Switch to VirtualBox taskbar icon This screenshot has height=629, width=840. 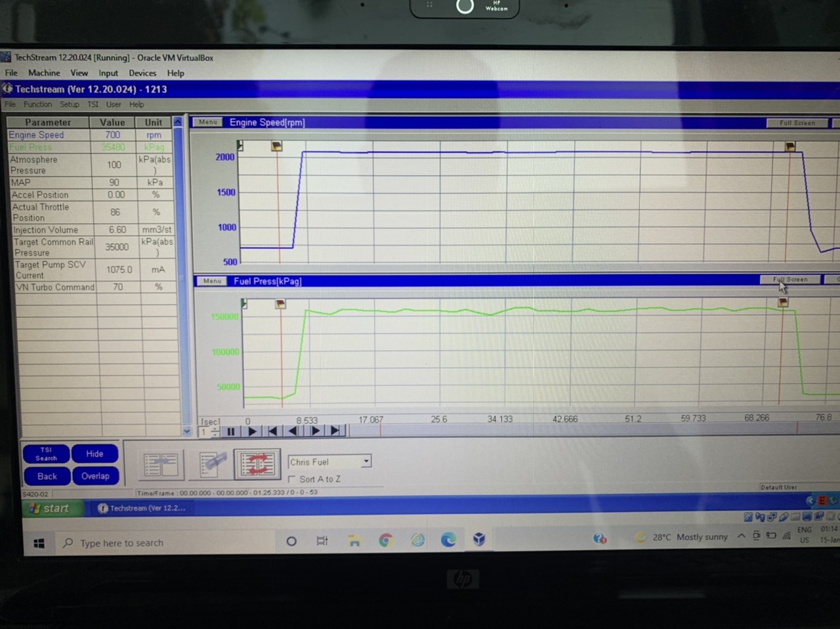(480, 540)
